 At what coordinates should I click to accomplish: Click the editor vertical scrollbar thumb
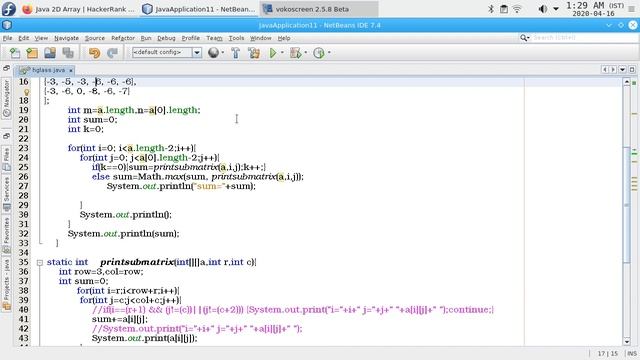(x=627, y=204)
